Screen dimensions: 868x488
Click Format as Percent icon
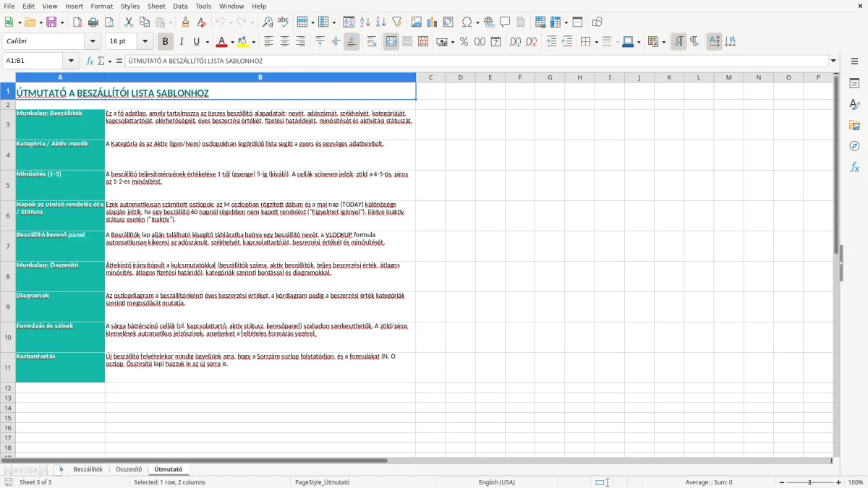464,42
